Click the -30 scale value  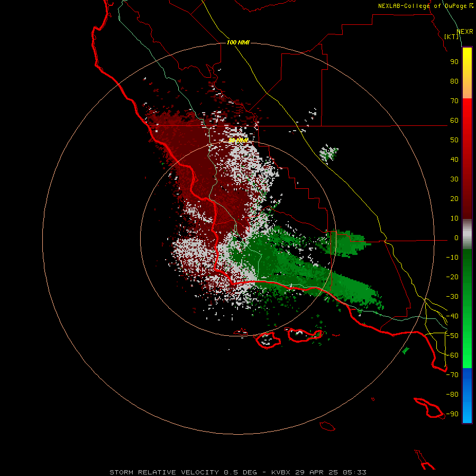(452, 297)
